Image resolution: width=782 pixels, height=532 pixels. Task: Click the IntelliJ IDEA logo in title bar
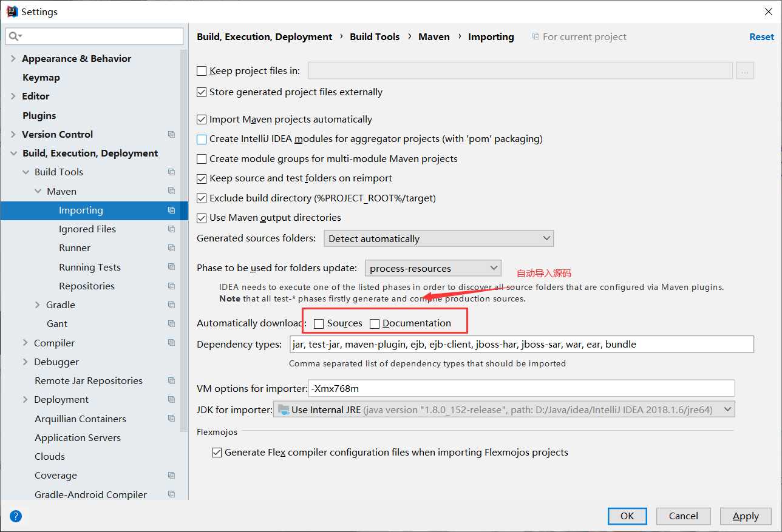(x=12, y=12)
